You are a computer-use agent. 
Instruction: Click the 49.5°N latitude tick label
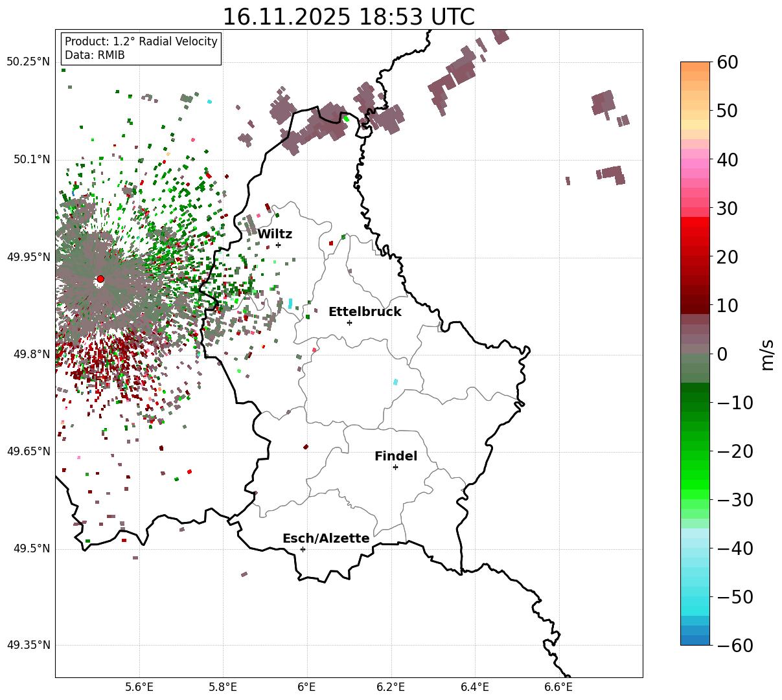click(32, 548)
